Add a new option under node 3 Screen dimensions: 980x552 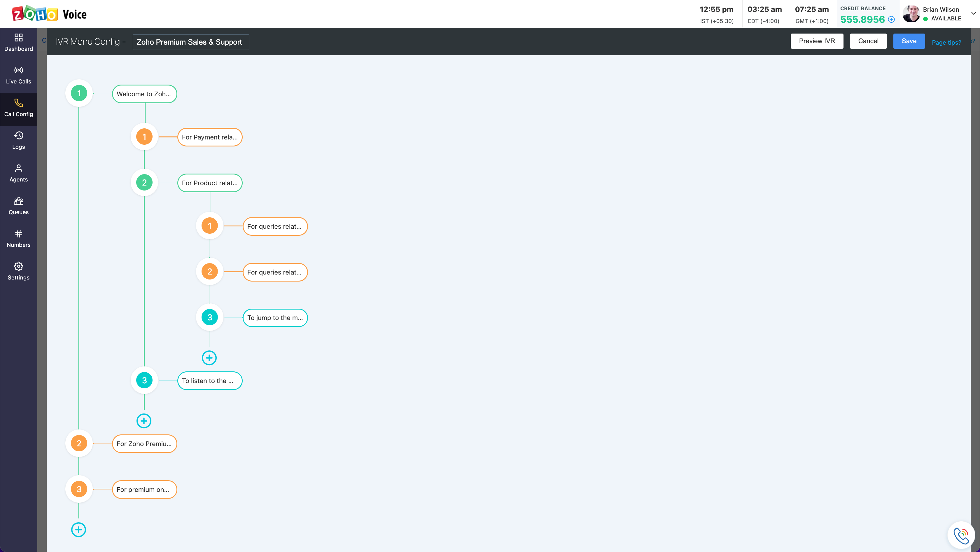pyautogui.click(x=209, y=357)
